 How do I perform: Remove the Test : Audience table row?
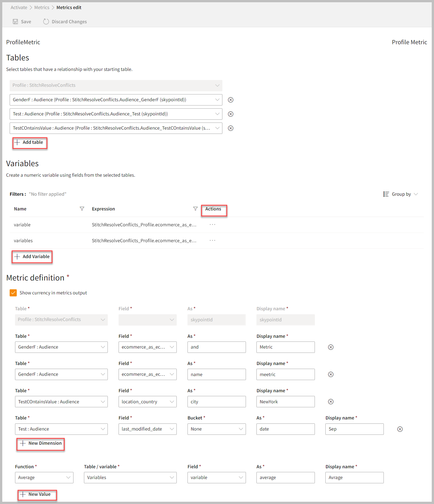[231, 114]
